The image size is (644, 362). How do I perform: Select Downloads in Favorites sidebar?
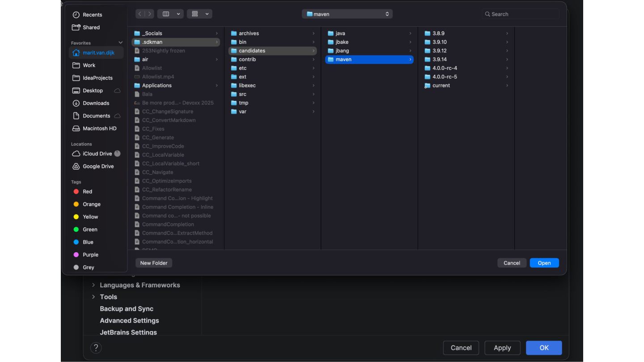point(96,103)
